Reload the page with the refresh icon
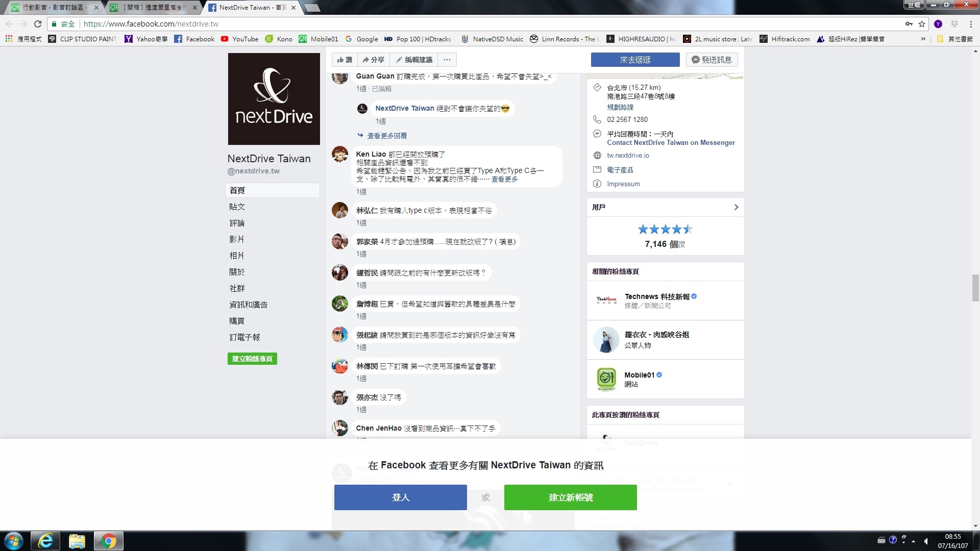Viewport: 980px width, 551px height. [38, 24]
